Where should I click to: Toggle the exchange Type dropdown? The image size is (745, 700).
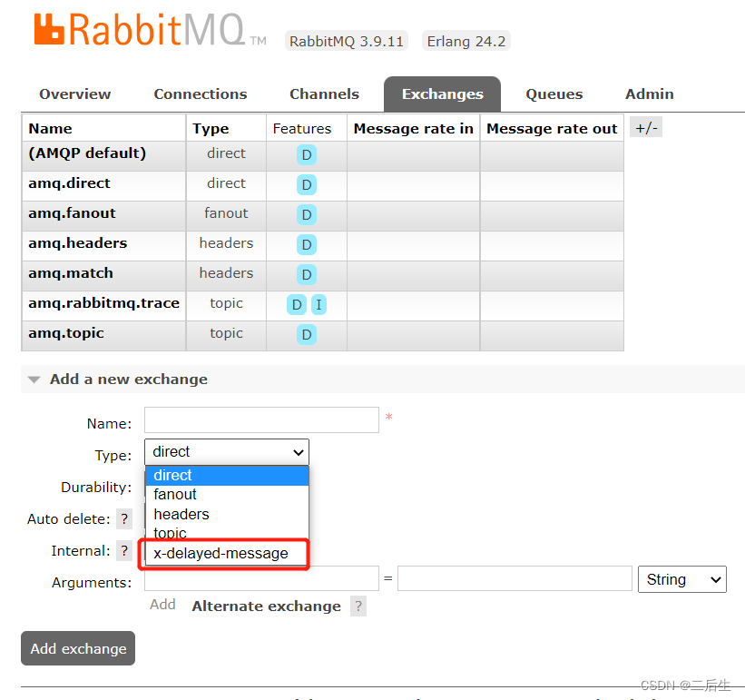(x=227, y=452)
